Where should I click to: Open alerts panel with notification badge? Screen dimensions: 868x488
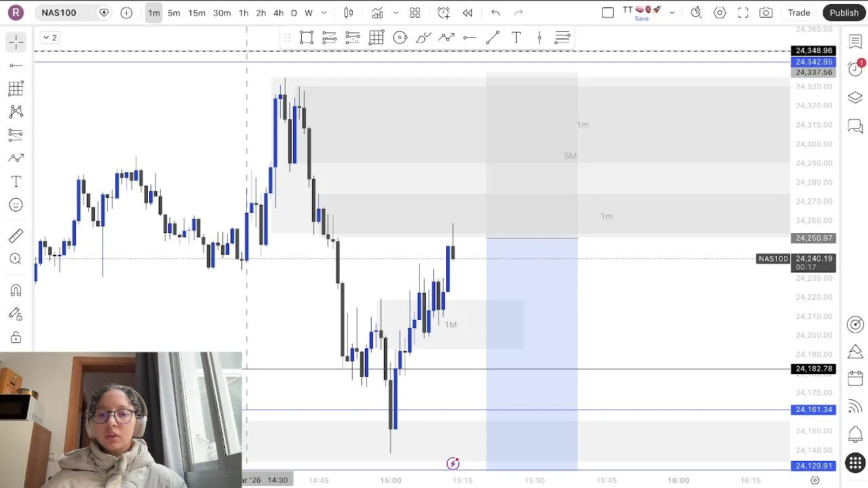(855, 69)
